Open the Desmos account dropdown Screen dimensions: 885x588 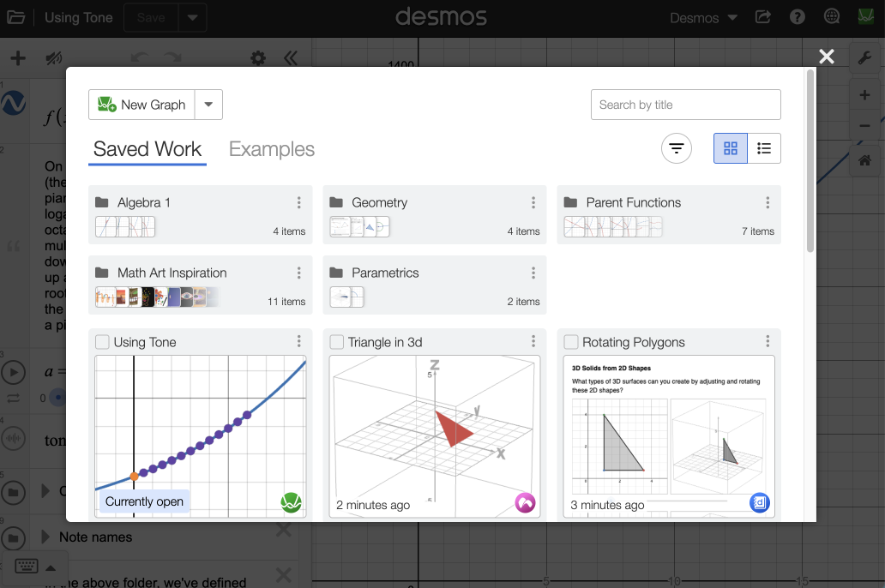pyautogui.click(x=703, y=17)
